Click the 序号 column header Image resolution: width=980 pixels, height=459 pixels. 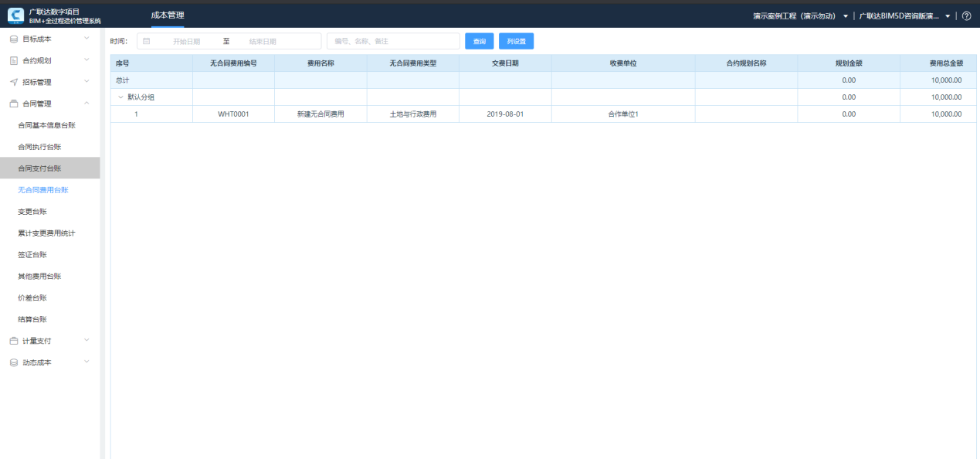tap(151, 63)
